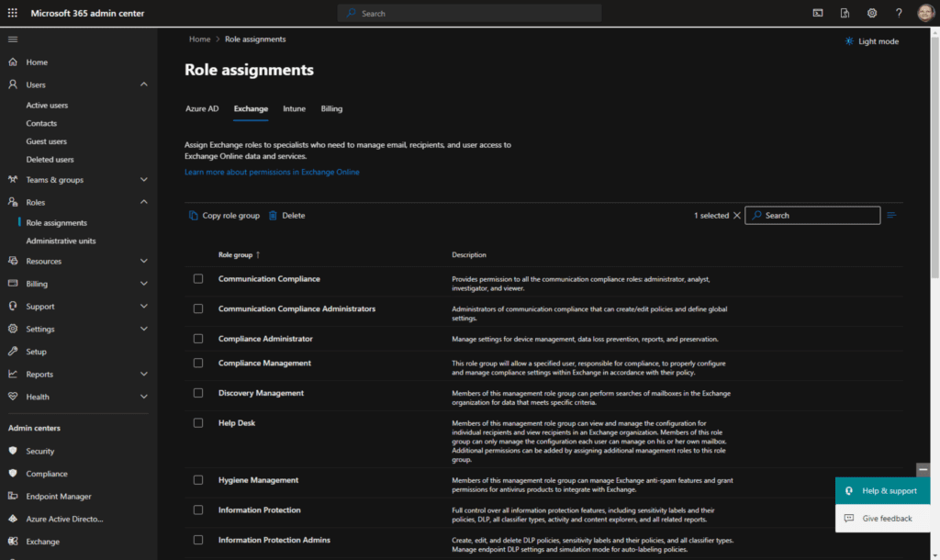
Task: Expand the Billing chevron in the sidebar
Action: pos(144,284)
